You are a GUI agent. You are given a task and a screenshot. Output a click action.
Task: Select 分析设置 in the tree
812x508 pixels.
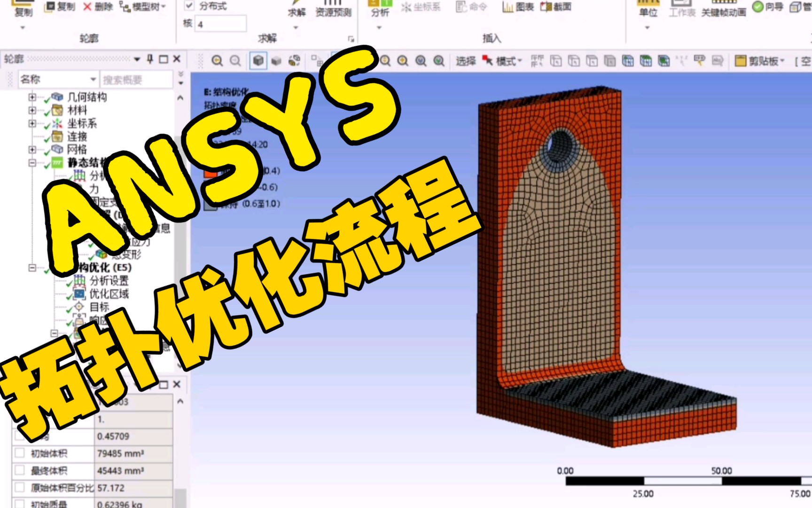tap(109, 281)
